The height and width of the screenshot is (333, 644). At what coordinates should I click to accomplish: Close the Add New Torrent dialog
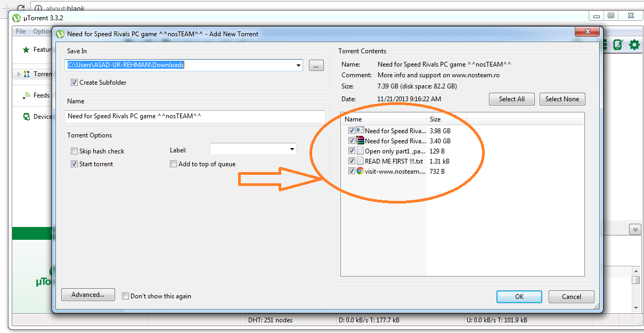pos(586,33)
